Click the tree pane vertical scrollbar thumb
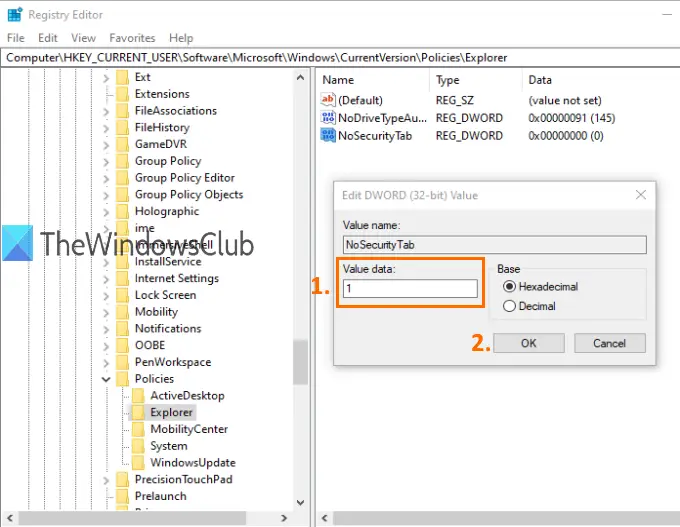680x527 pixels. (x=300, y=362)
